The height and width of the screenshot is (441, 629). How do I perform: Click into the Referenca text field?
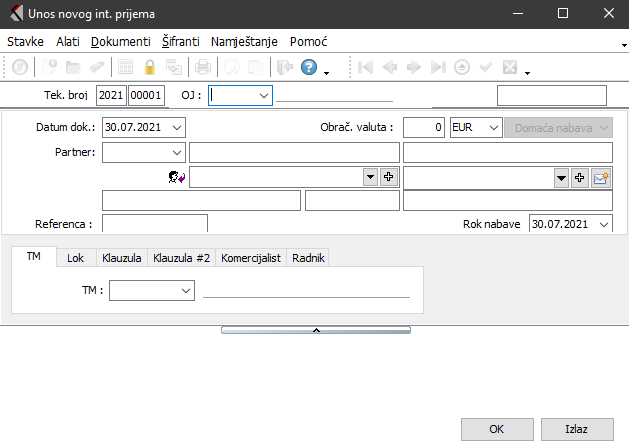(154, 224)
